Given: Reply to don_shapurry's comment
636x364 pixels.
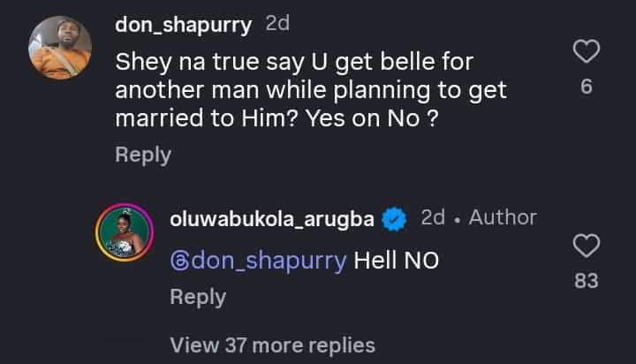Looking at the screenshot, I should (x=142, y=155).
